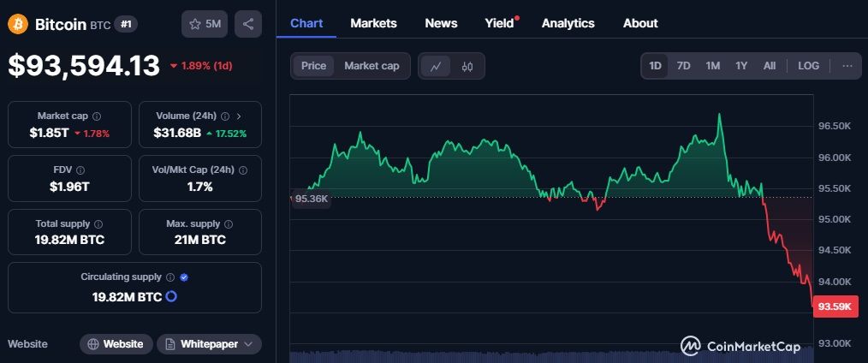
Task: Click the 96.50K axis label
Action: 835,127
